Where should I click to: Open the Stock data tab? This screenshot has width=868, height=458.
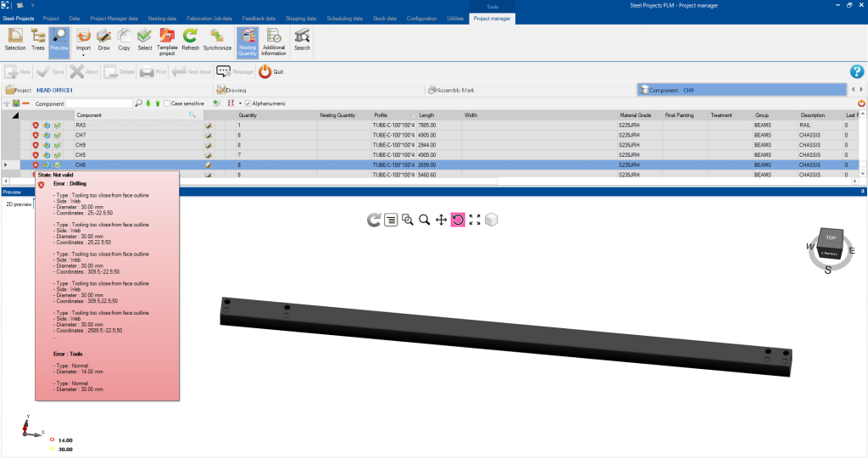(385, 19)
